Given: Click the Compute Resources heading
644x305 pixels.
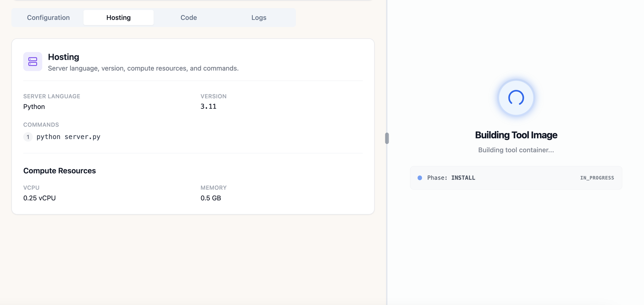Looking at the screenshot, I should click(x=59, y=171).
